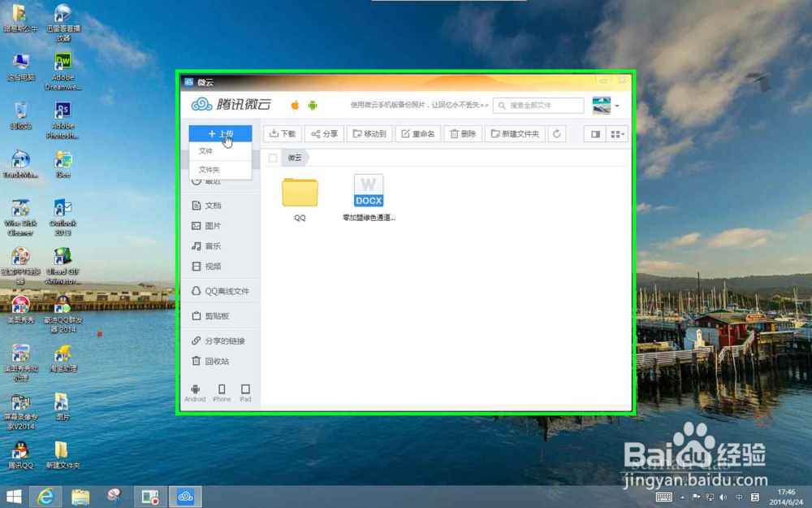Click the 新建文件夹 new folder button
Image resolution: width=812 pixels, height=508 pixels.
pyautogui.click(x=516, y=133)
